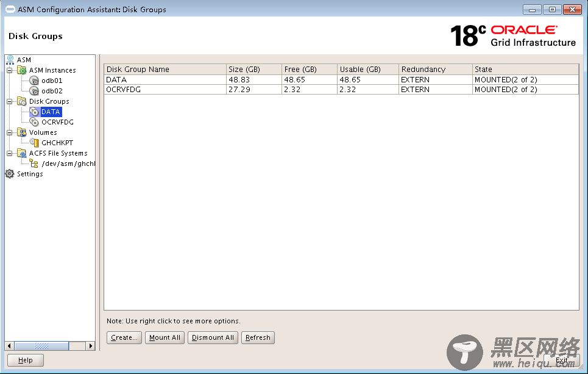
Task: Minimize the ASM Configuration Assistant window
Action: [532, 10]
